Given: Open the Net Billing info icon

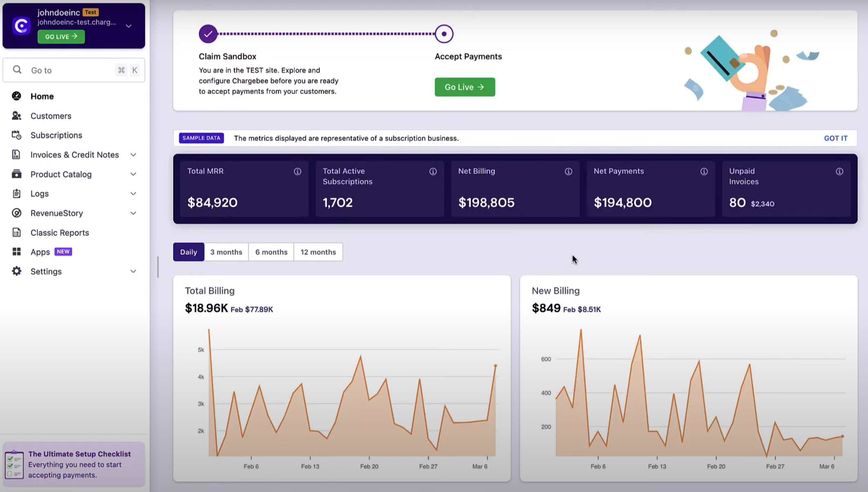Looking at the screenshot, I should (568, 171).
